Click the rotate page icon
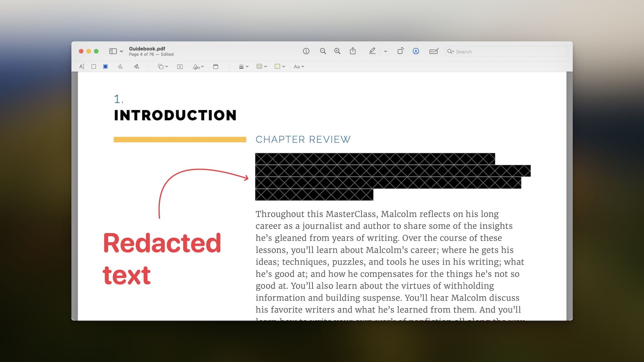The width and height of the screenshot is (644, 362). 400,51
